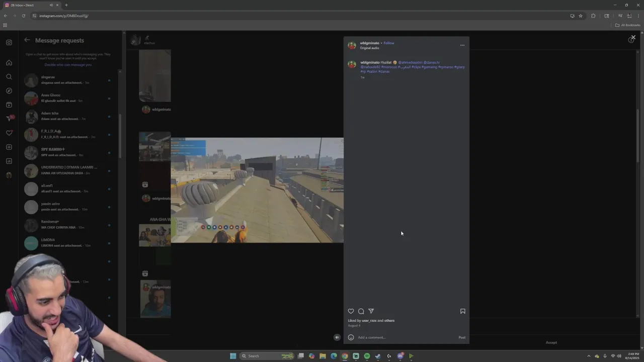Image resolution: width=644 pixels, height=362 pixels.
Task: Open Random message request
Action: coord(68,225)
